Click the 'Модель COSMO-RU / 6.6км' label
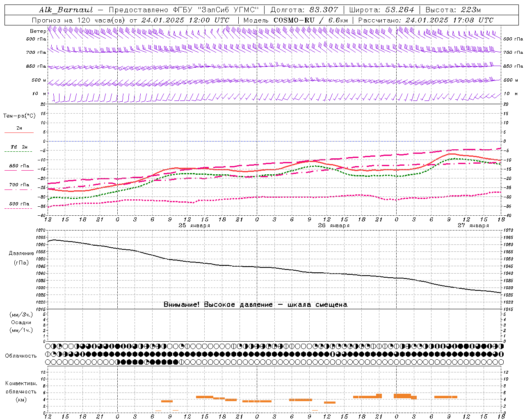 [295, 20]
